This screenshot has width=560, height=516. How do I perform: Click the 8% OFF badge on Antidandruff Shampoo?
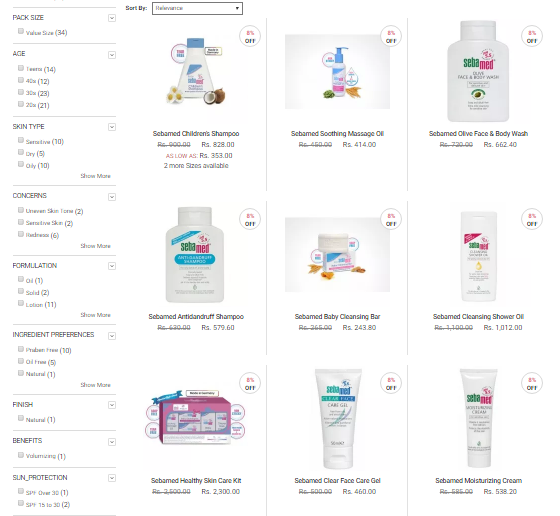tap(250, 219)
